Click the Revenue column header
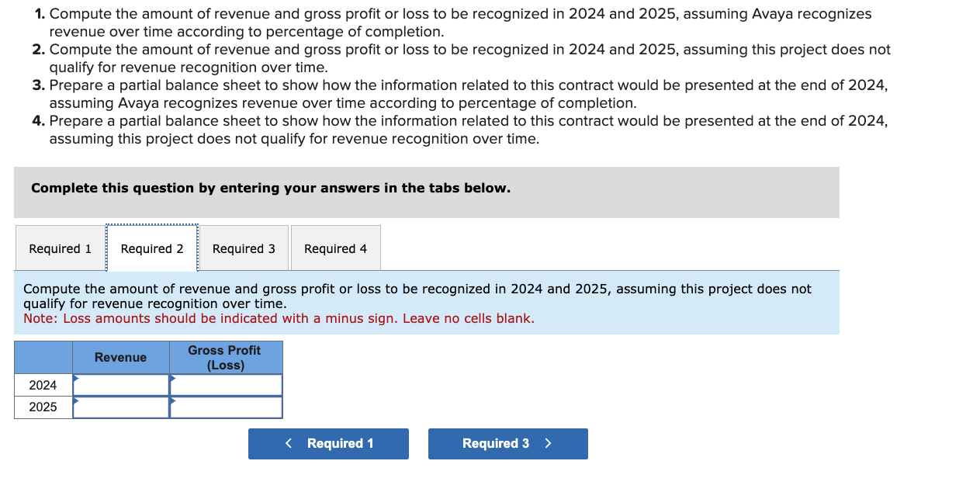This screenshot has height=499, width=980. pyautogui.click(x=120, y=357)
